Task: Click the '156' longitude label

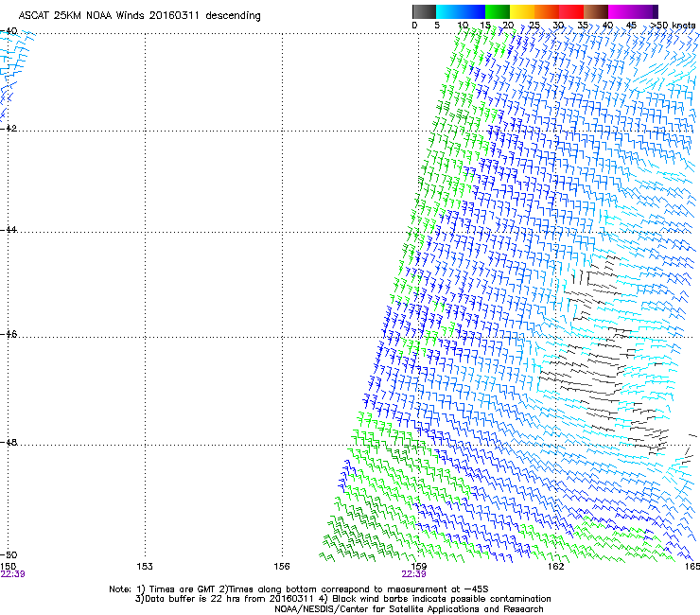Action: coord(282,567)
